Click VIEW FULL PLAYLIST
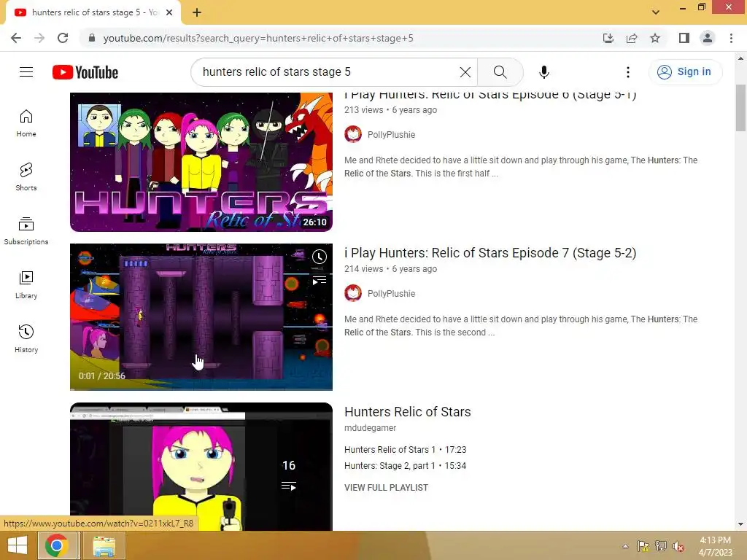Screen dimensions: 747x560 pyautogui.click(x=386, y=488)
